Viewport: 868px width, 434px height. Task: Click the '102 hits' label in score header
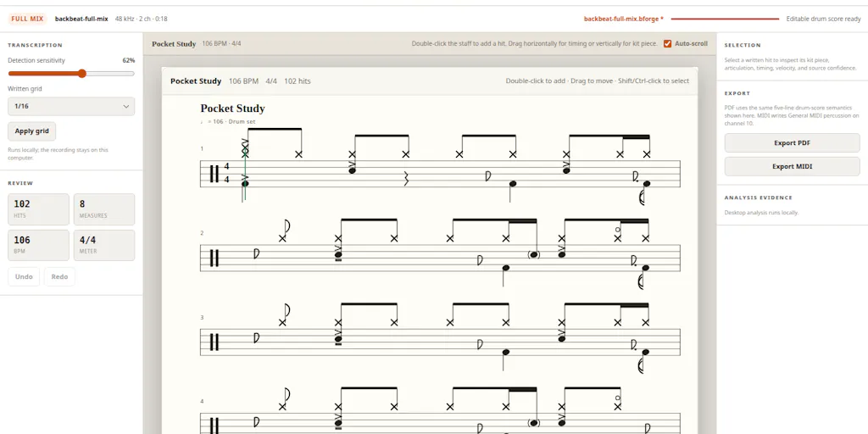298,81
